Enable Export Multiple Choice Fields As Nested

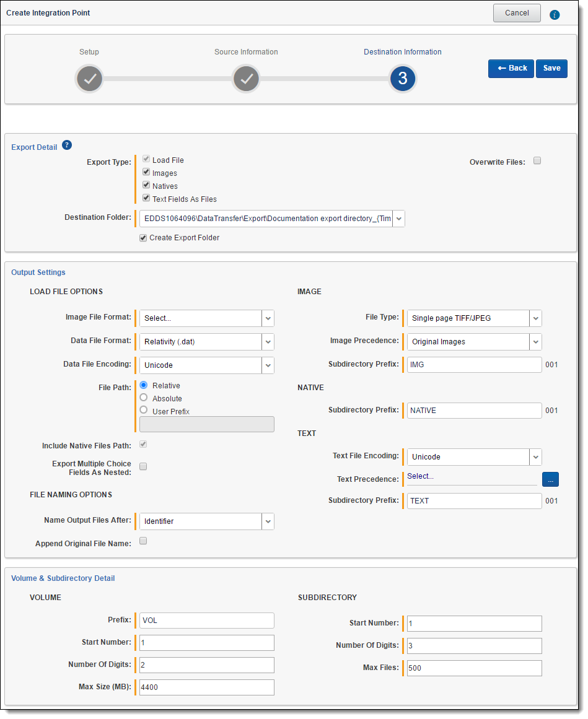coord(143,466)
